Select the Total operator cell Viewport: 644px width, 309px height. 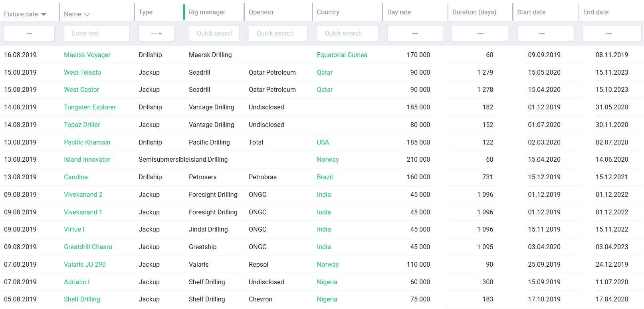(x=256, y=143)
